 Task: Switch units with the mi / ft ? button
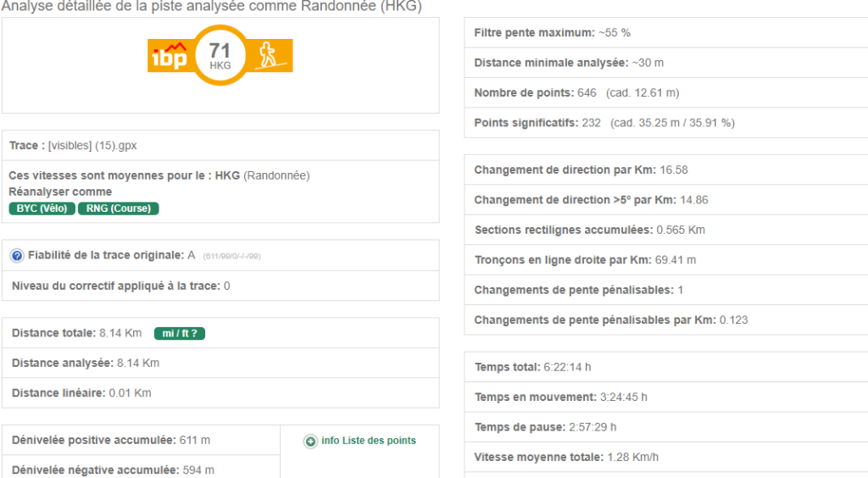coord(180,333)
